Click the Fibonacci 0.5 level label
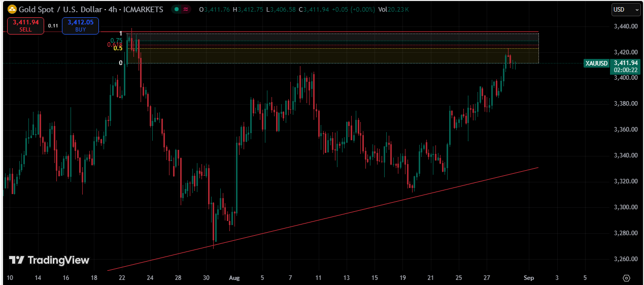Viewport: 644px width, 285px height. [118, 49]
